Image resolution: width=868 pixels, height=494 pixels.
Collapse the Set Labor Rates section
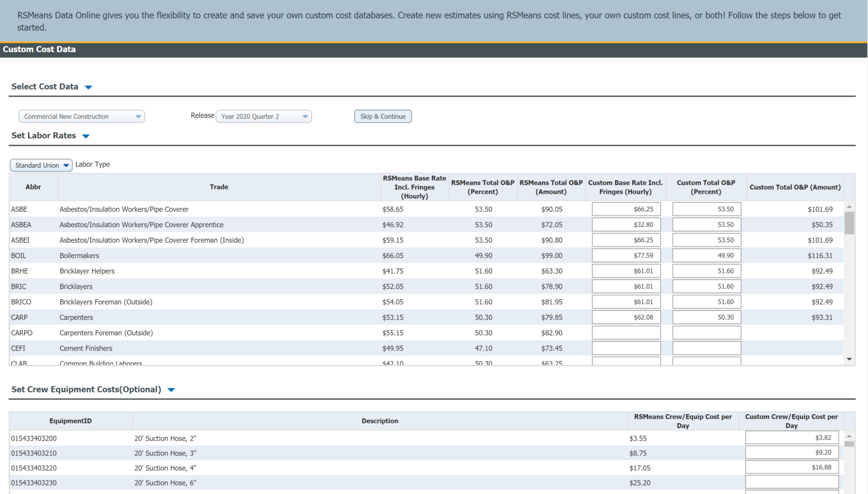(x=86, y=136)
